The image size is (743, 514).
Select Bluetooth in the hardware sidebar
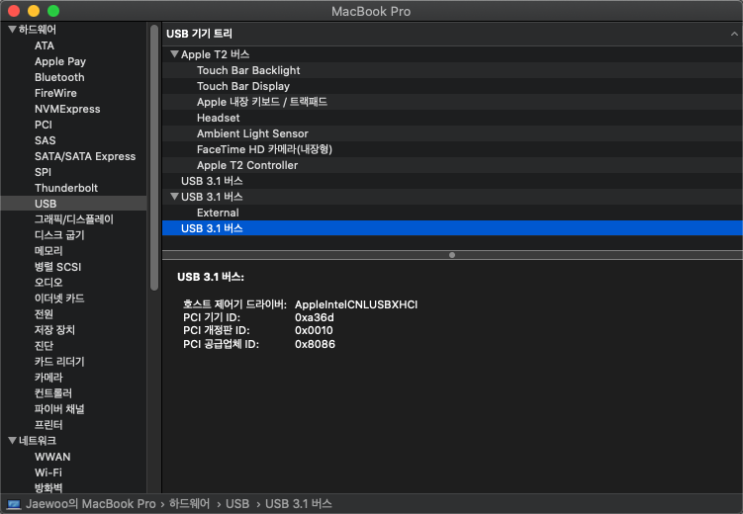coord(59,77)
